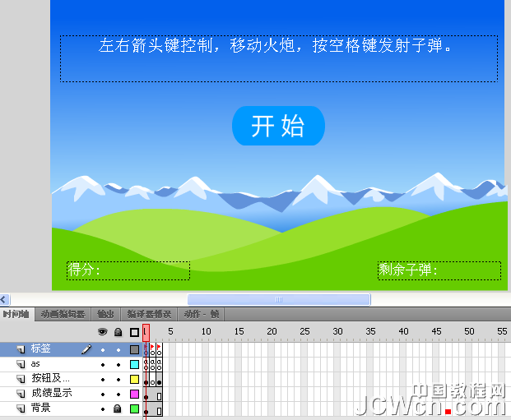The image size is (511, 420).
Task: Click frame 40 on the timeline ruler
Action: [403, 332]
